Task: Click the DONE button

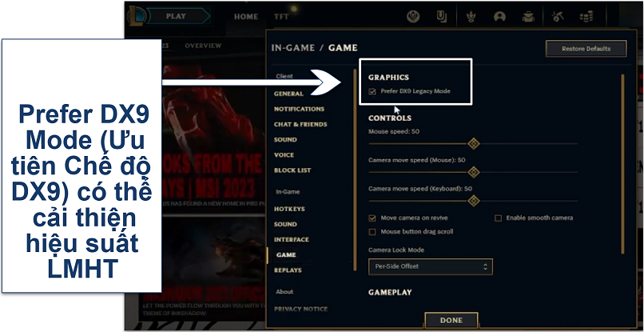Action: (x=451, y=320)
